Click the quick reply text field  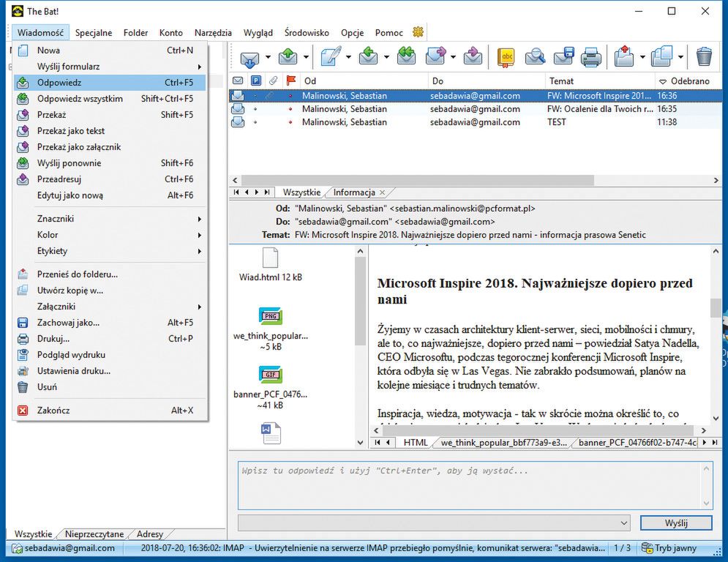pos(474,484)
